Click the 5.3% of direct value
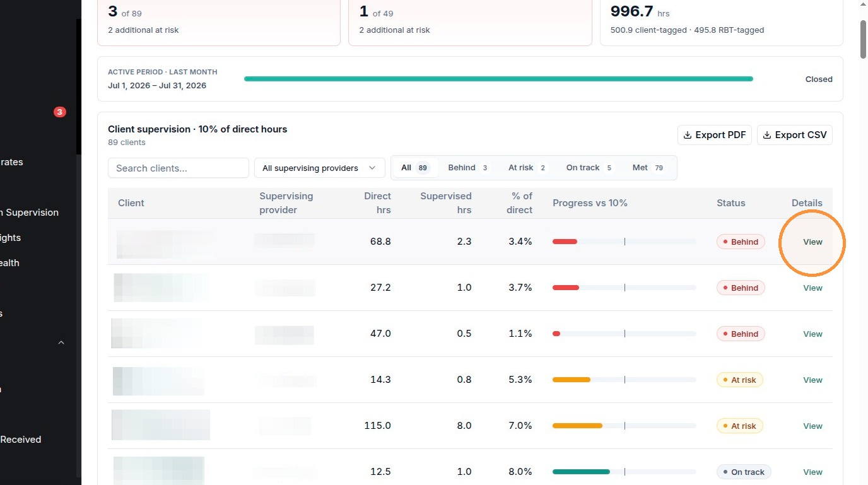868x485 pixels. tap(520, 380)
